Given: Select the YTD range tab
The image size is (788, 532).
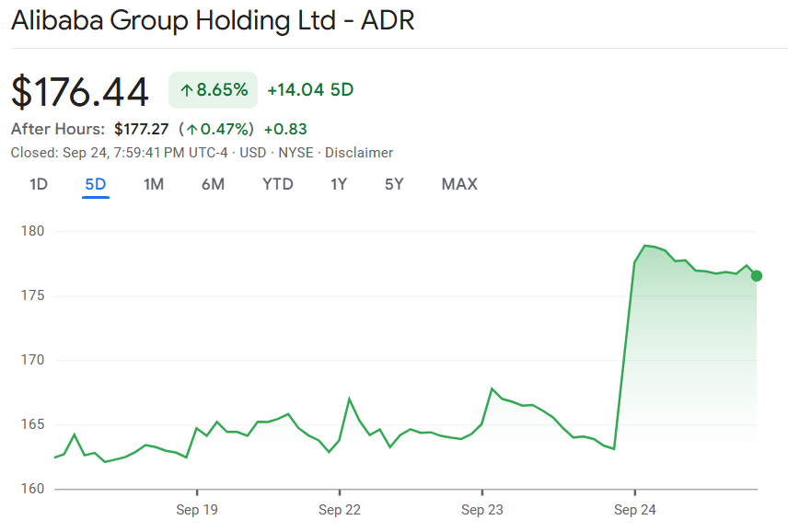Looking at the screenshot, I should 277,184.
